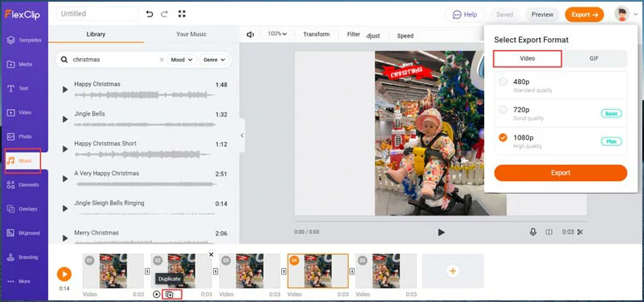Click the wide Export button in popup
Image resolution: width=644 pixels, height=302 pixels.
pos(561,173)
